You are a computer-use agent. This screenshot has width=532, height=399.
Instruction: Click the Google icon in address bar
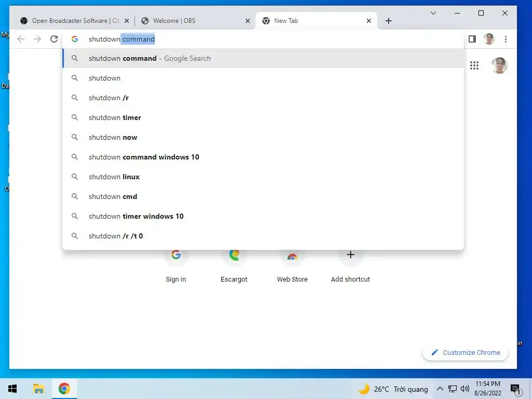click(75, 39)
